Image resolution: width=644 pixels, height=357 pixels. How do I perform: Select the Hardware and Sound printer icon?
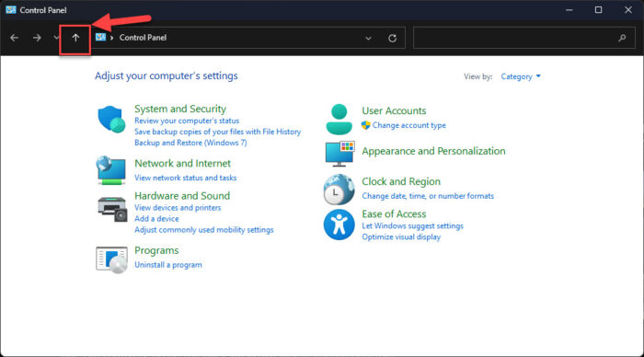tap(112, 209)
